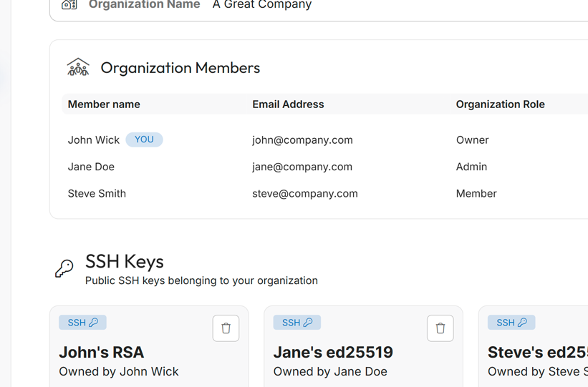The height and width of the screenshot is (387, 588).
Task: Click the SSH badge on Steve's key card
Action: click(x=511, y=323)
